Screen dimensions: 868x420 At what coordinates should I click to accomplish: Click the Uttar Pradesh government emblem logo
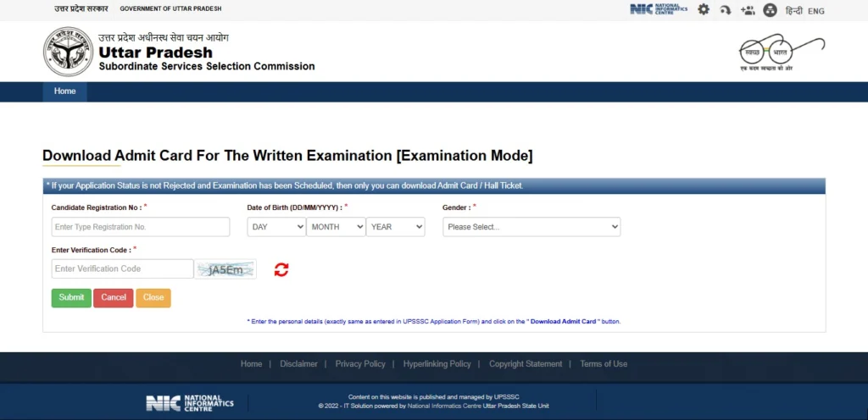68,52
